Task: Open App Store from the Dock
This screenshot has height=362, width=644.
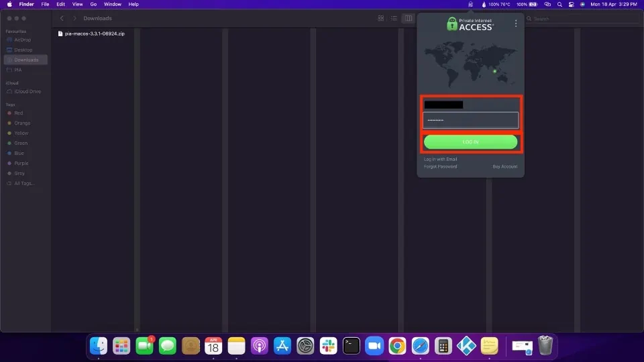Action: [282, 346]
